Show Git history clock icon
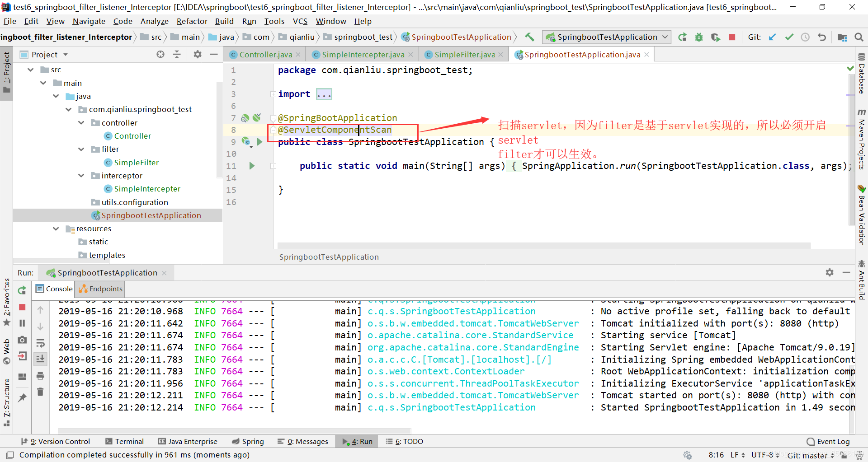 (x=805, y=37)
